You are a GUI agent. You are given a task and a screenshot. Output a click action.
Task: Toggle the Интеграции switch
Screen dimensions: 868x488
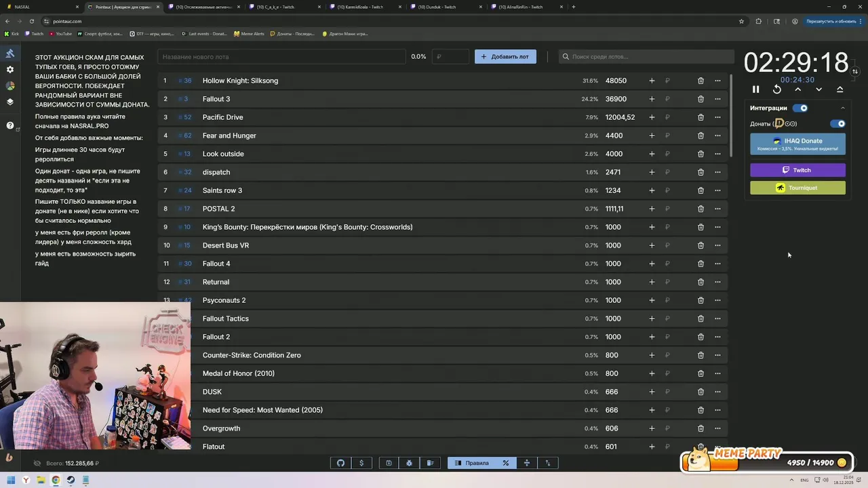point(800,108)
